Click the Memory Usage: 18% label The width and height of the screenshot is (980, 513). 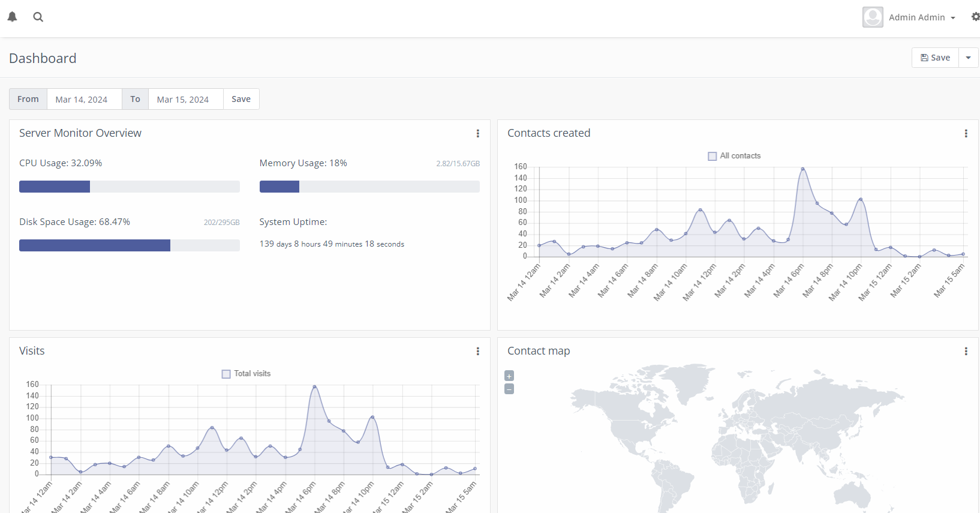[303, 163]
